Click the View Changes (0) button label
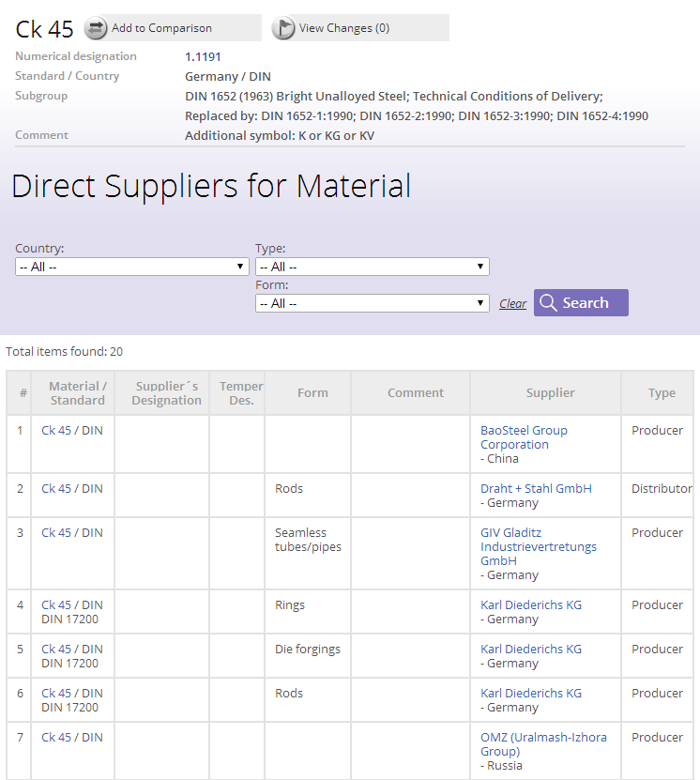The image size is (700, 780). 344,28
